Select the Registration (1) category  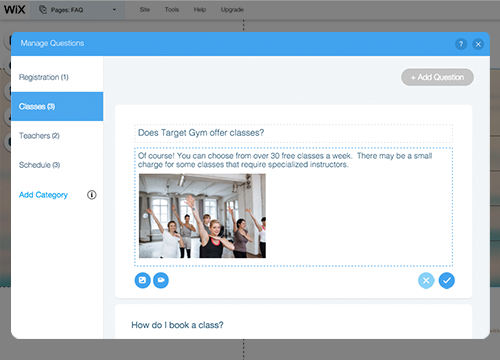[x=57, y=77]
